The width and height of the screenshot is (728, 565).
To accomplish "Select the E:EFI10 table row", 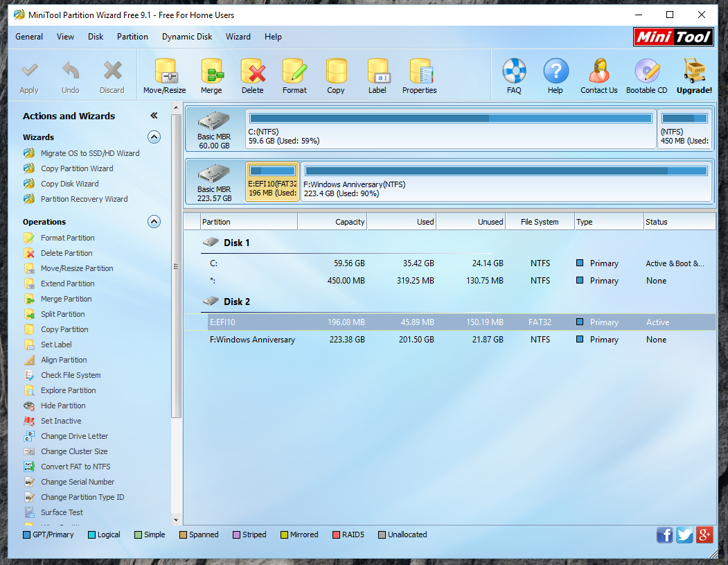I will (x=450, y=322).
